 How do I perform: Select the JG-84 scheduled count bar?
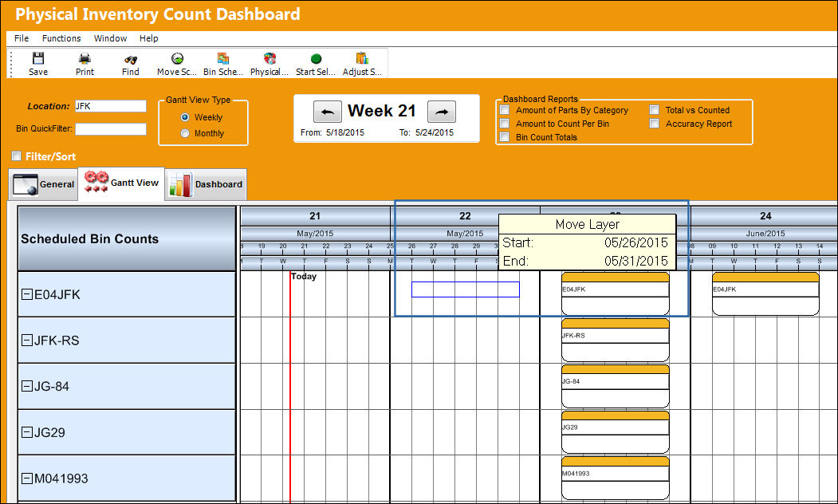pyautogui.click(x=615, y=386)
